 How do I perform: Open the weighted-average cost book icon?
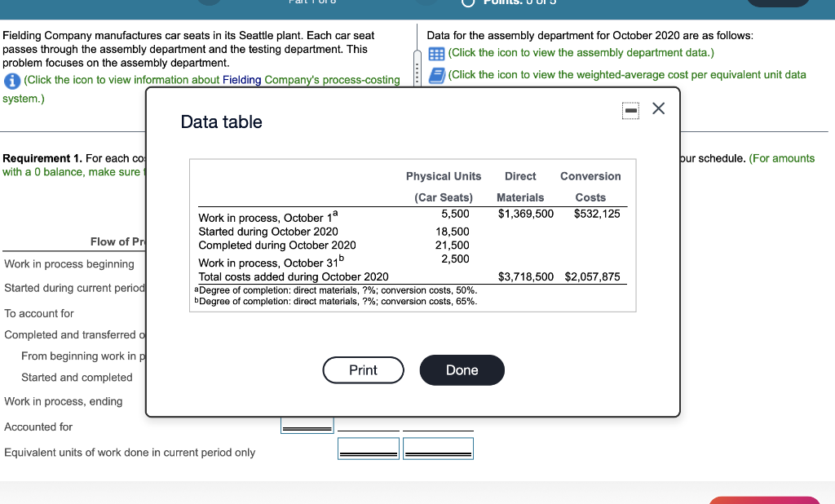tap(437, 76)
